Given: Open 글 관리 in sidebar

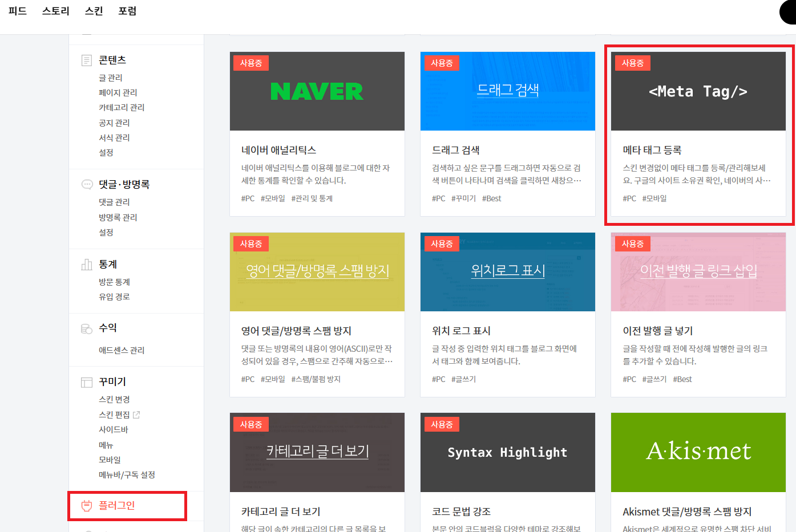Looking at the screenshot, I should pyautogui.click(x=111, y=78).
